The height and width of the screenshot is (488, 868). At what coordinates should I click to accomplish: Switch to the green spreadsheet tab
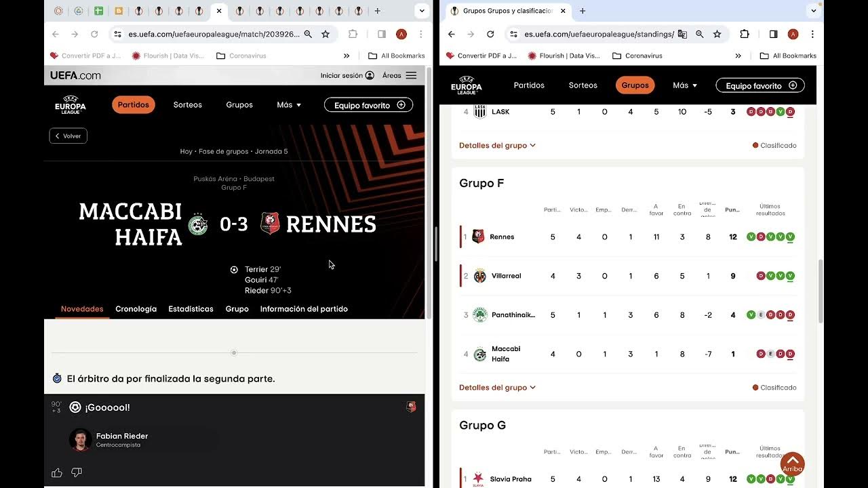pos(98,11)
